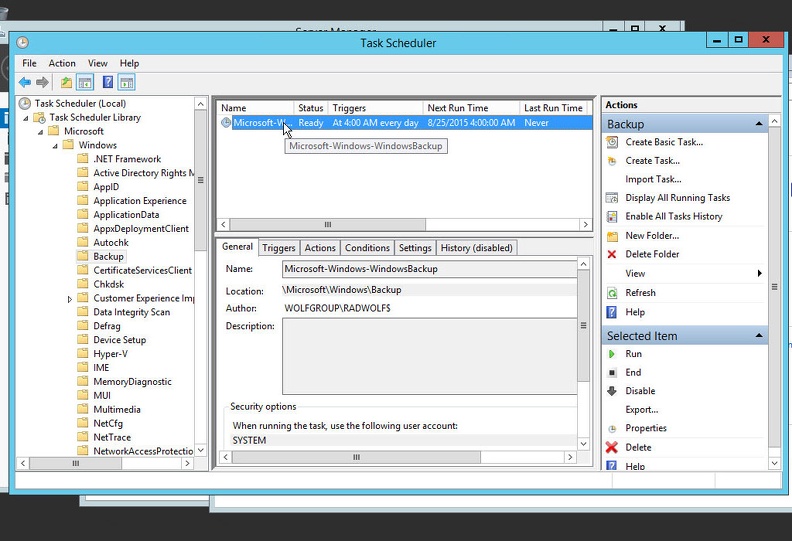Viewport: 792px width, 541px height.
Task: Click the green Run icon
Action: click(612, 354)
